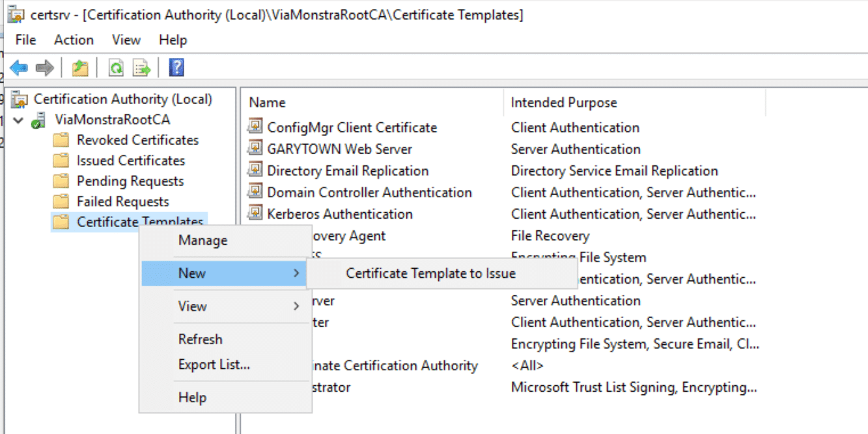
Task: Select Manage from the context menu
Action: [x=203, y=241]
